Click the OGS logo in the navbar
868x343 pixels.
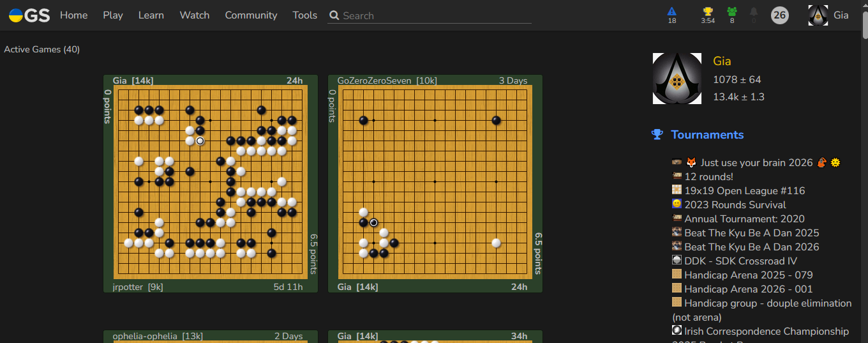coord(29,15)
